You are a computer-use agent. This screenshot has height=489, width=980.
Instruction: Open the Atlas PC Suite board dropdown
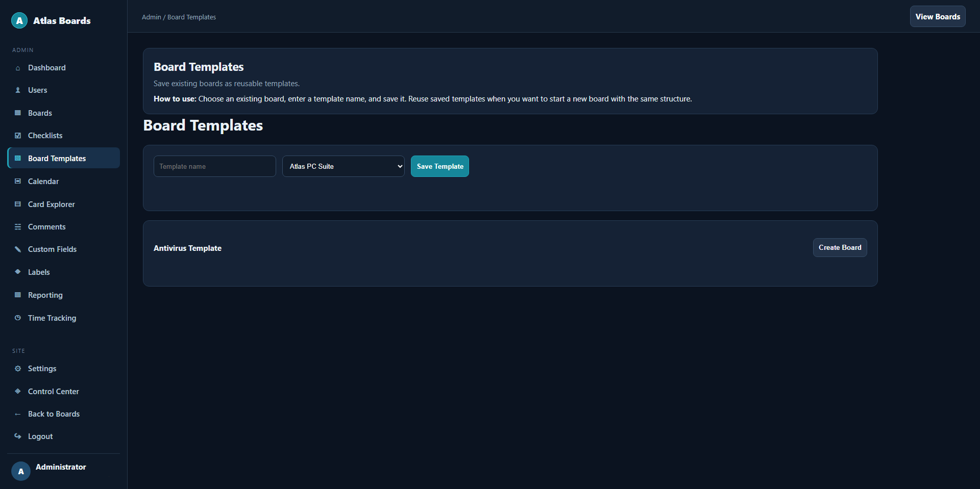344,166
